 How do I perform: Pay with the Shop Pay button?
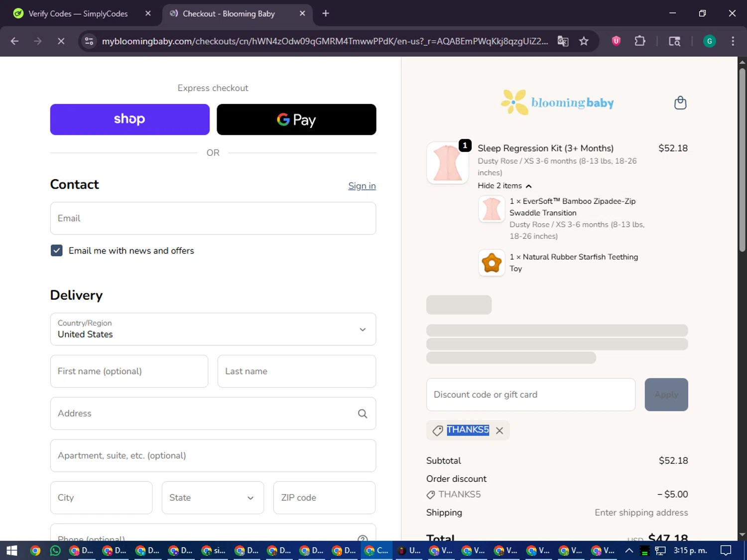click(x=129, y=119)
